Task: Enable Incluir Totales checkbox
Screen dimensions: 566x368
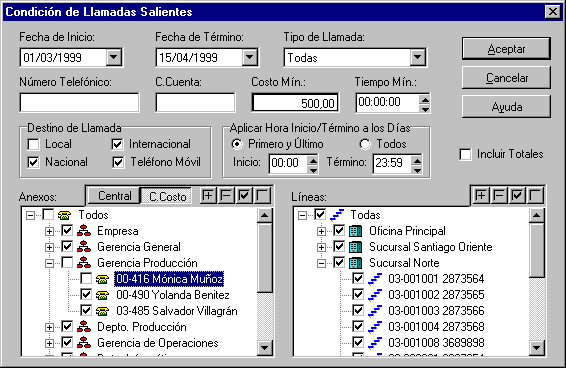Action: [x=465, y=154]
